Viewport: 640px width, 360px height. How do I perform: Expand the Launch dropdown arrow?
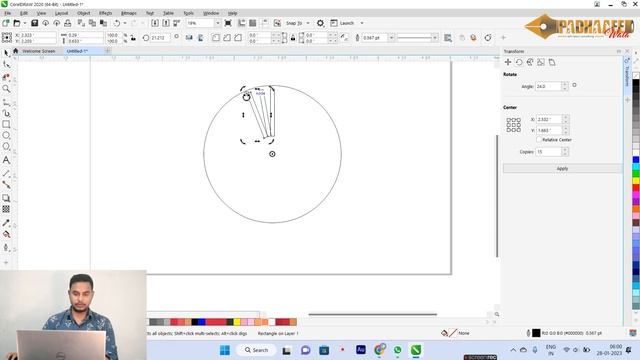click(x=362, y=23)
